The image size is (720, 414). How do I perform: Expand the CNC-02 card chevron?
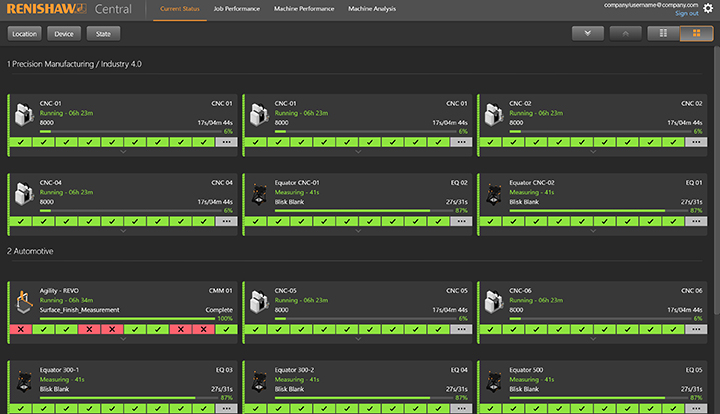[593, 152]
